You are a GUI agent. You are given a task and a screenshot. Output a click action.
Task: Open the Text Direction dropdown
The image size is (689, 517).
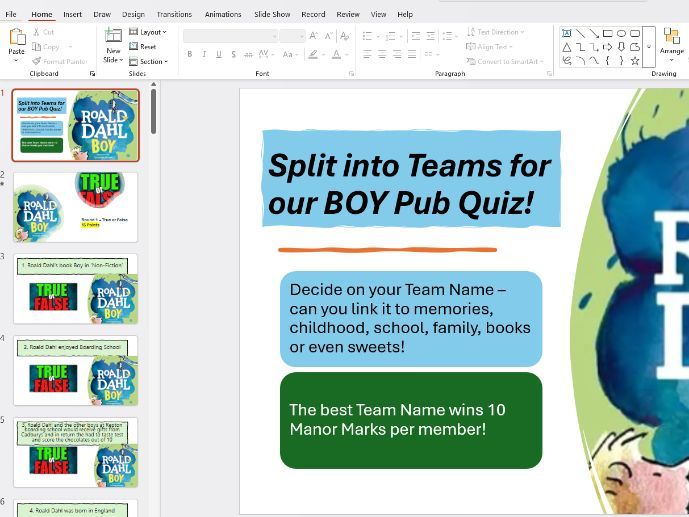(x=496, y=32)
